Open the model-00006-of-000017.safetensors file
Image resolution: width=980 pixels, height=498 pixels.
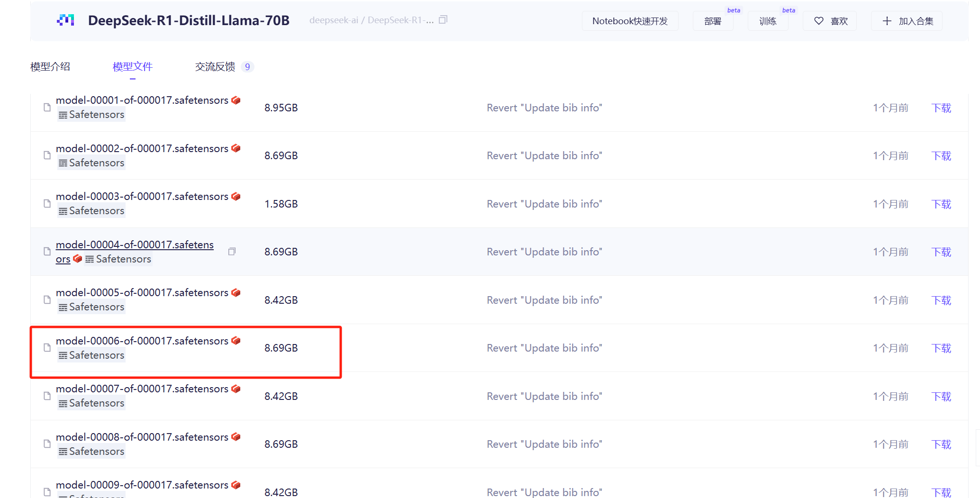point(142,341)
